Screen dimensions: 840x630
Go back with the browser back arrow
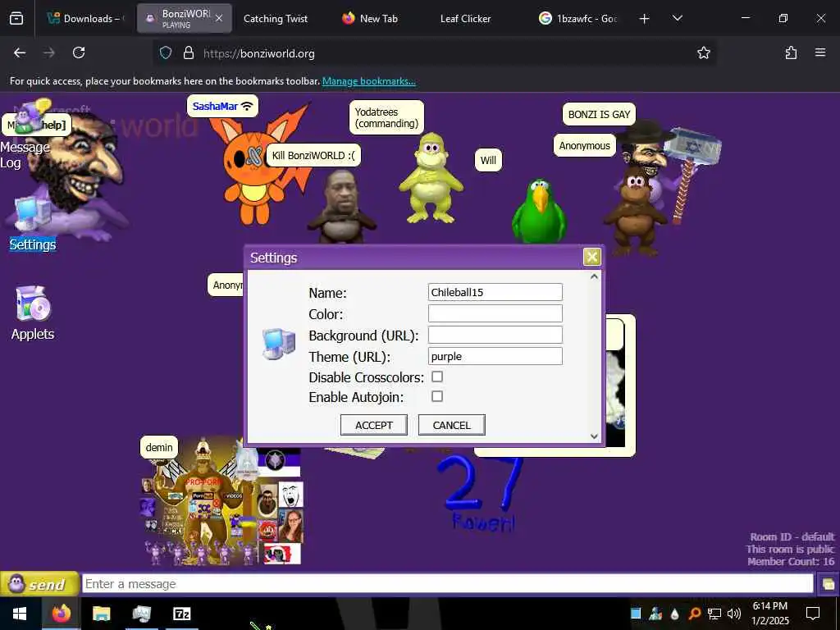pos(20,52)
